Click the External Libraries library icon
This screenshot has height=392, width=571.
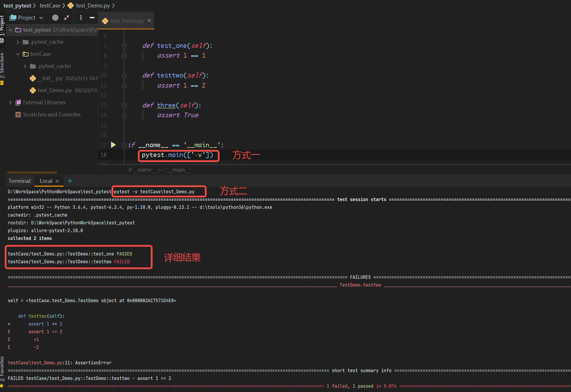tap(18, 103)
